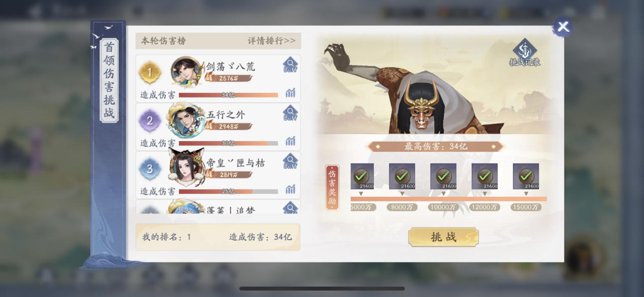The height and width of the screenshot is (297, 644).
Task: Select the 首领伤害挑战 side tab
Action: (x=109, y=80)
